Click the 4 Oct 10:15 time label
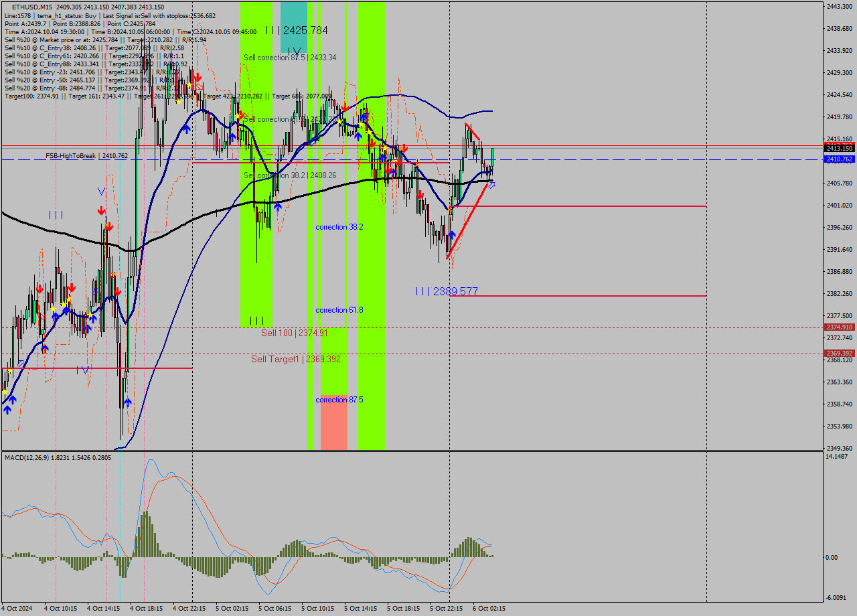Image resolution: width=857 pixels, height=616 pixels. point(60,609)
